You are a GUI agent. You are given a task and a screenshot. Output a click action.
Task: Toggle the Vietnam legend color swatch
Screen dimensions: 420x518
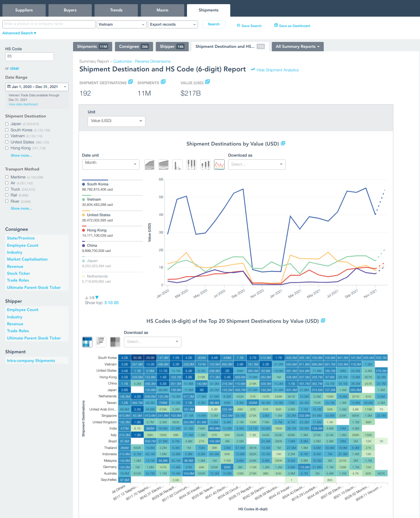(x=84, y=199)
